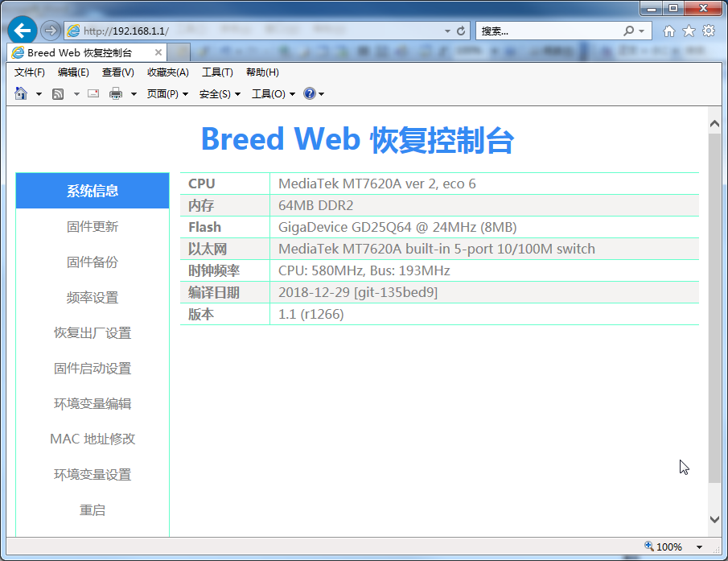Open the Home icon at top right

(x=669, y=31)
